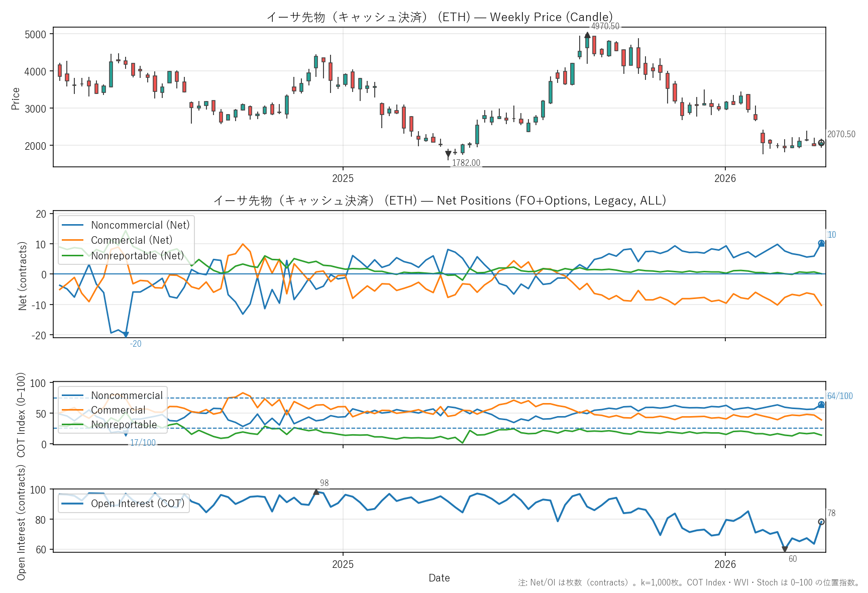Click the Open Interest (COT) legend entry
The height and width of the screenshot is (593, 868).
coord(137,504)
